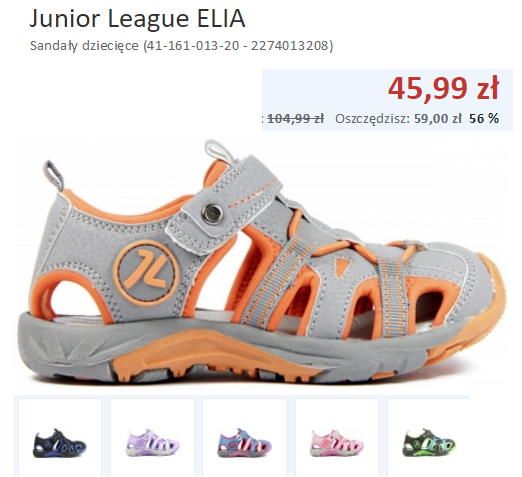Select the lilac purple sandal thumbnail
The width and height of the screenshot is (522, 477).
pos(152,443)
